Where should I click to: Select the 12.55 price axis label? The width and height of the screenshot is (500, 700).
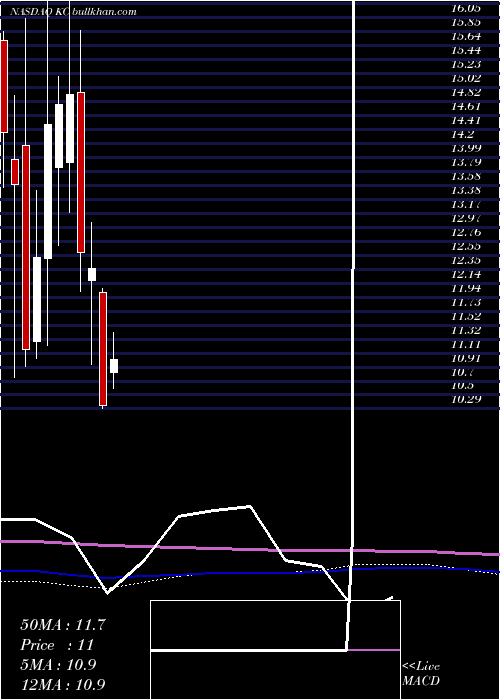click(466, 246)
